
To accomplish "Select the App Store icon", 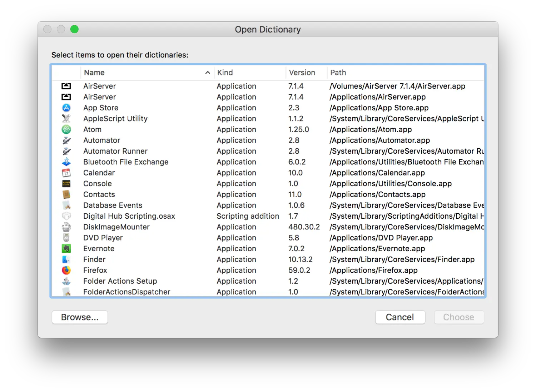I will [66, 108].
